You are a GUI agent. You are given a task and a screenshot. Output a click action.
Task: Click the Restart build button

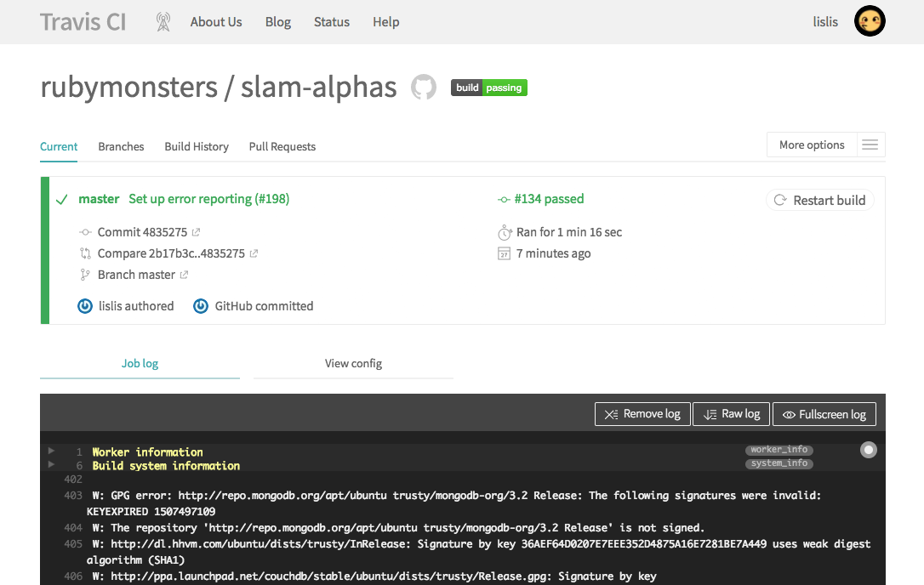point(820,201)
